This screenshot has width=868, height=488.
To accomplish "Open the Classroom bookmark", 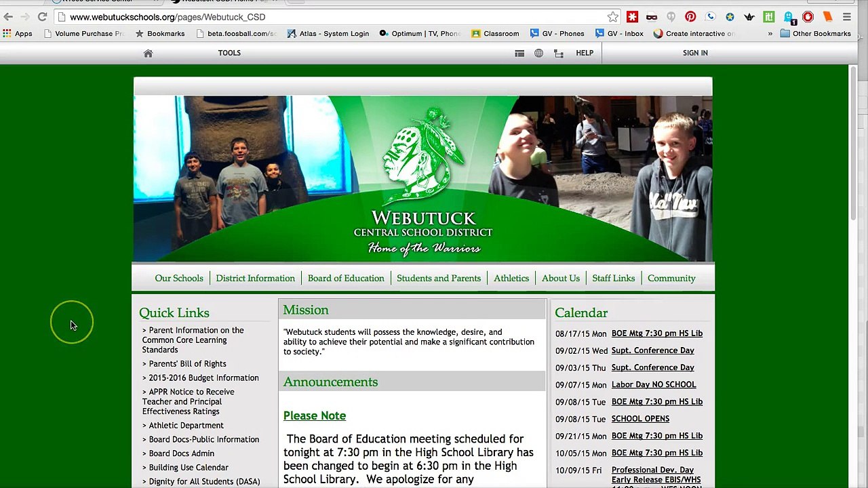I will (x=495, y=33).
